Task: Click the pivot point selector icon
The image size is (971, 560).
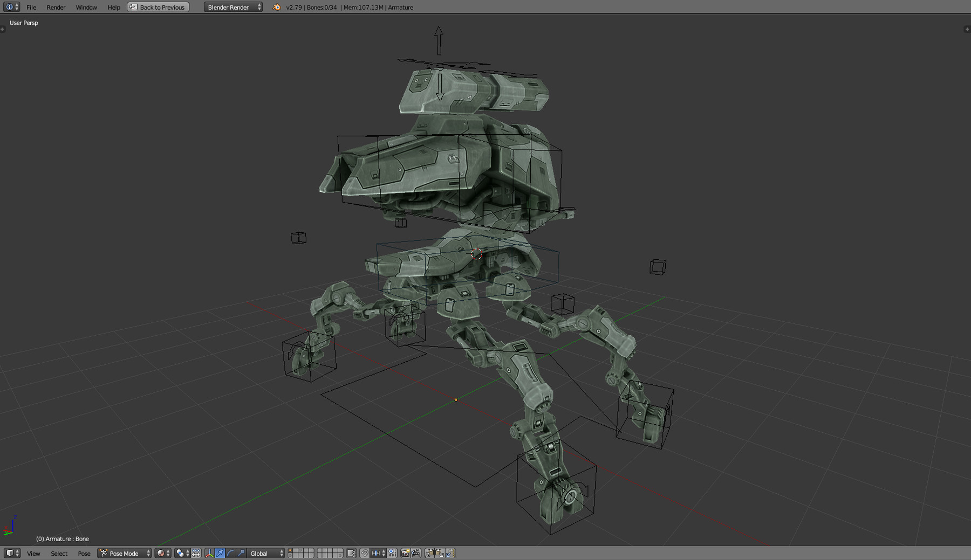Action: coord(180,554)
